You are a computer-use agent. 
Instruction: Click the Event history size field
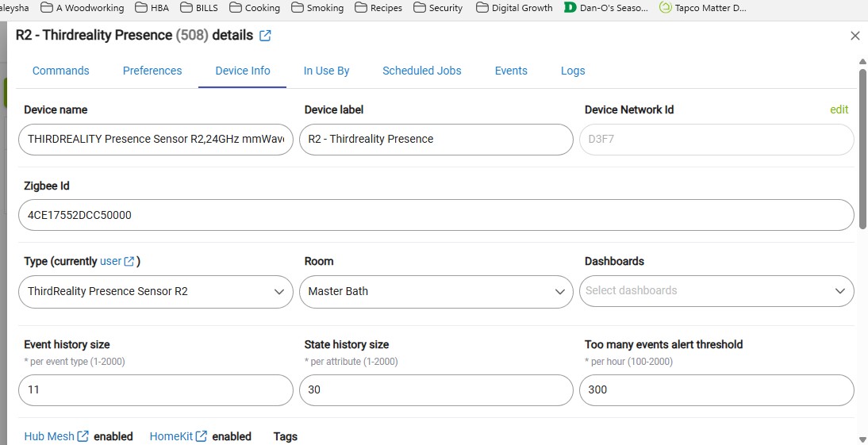coord(156,390)
